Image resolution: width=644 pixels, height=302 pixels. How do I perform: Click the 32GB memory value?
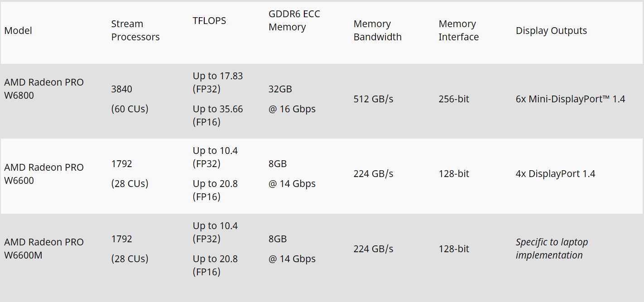280,89
